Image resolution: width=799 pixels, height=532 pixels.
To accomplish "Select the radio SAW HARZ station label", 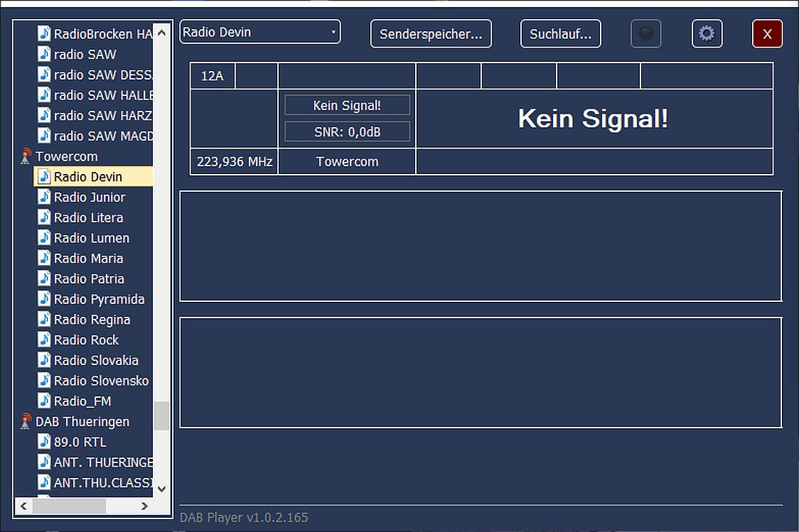I will [103, 116].
